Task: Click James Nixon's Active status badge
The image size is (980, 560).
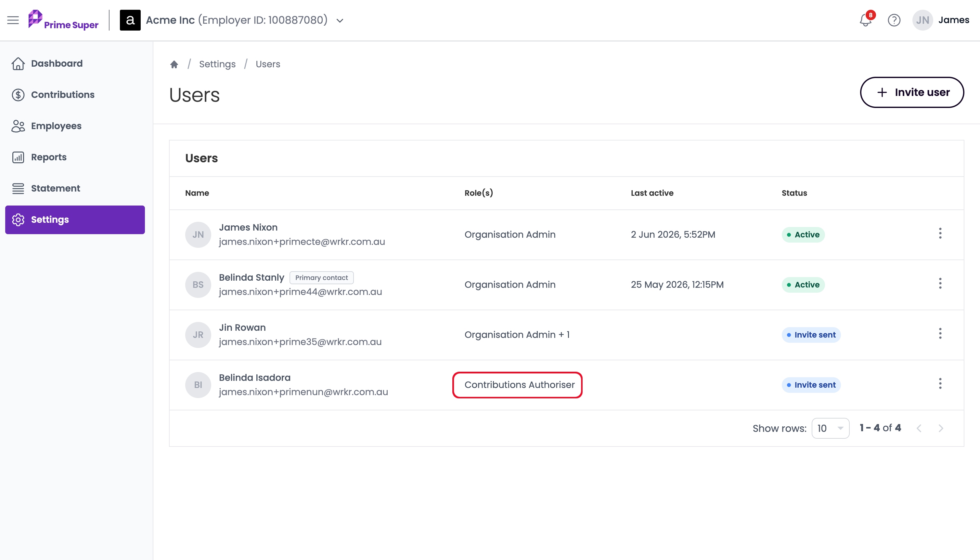Action: pyautogui.click(x=803, y=234)
